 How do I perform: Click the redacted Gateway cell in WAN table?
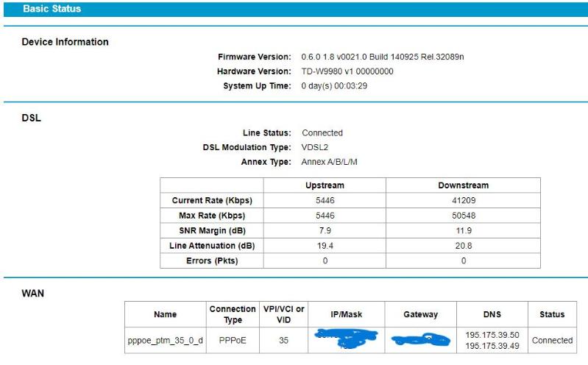coord(420,341)
